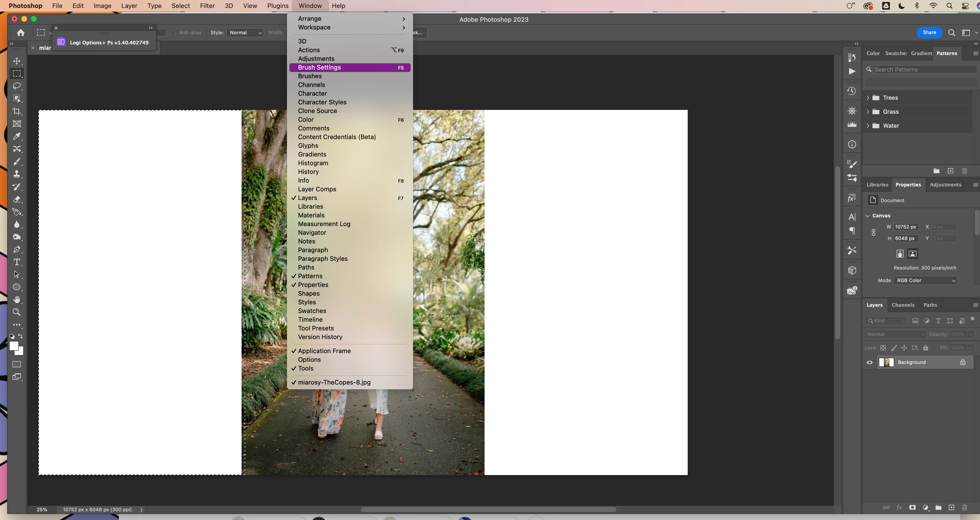Select the Clone Stamp tool
The width and height of the screenshot is (980, 520).
pos(17,174)
